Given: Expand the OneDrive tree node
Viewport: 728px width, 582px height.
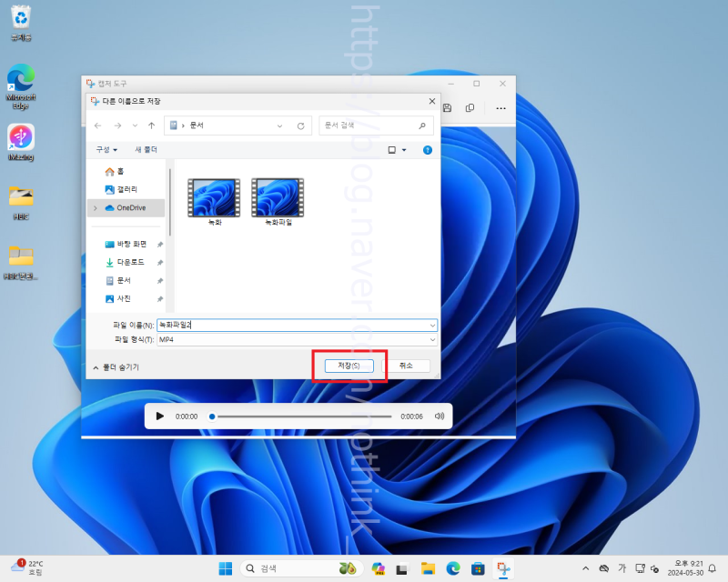Looking at the screenshot, I should [96, 208].
